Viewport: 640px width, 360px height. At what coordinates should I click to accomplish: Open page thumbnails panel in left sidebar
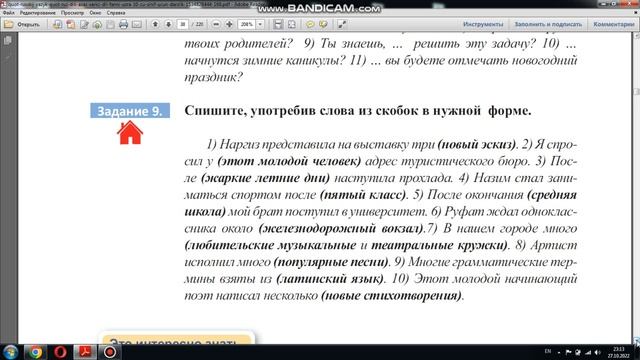click(x=7, y=40)
